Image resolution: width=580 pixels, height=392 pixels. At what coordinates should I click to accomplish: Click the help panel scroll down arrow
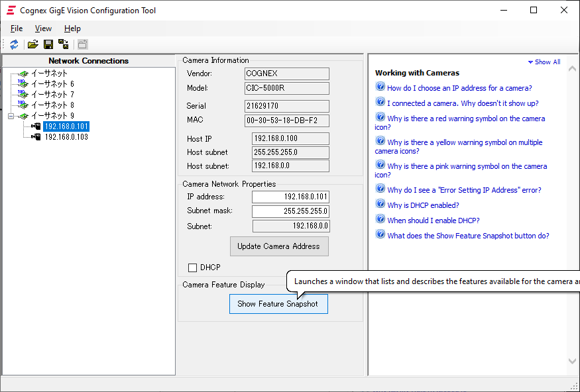tap(573, 361)
